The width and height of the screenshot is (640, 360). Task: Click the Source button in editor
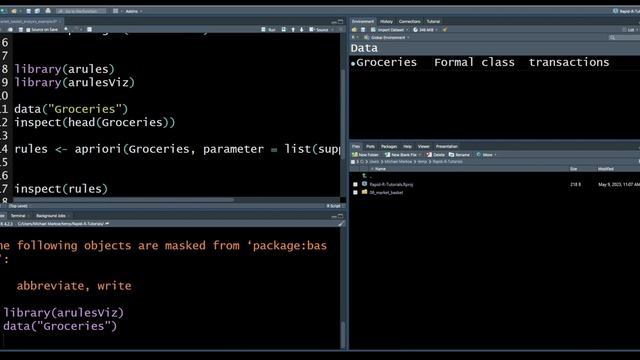(x=320, y=29)
